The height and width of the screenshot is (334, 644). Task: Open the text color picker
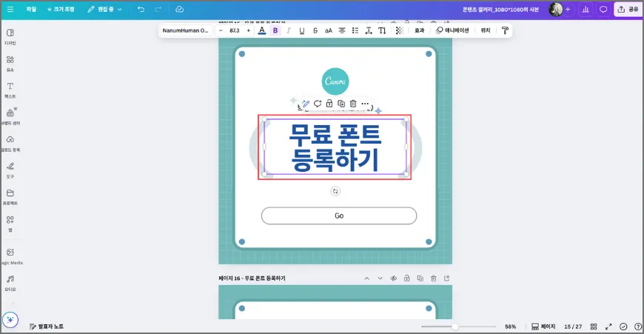pyautogui.click(x=261, y=30)
